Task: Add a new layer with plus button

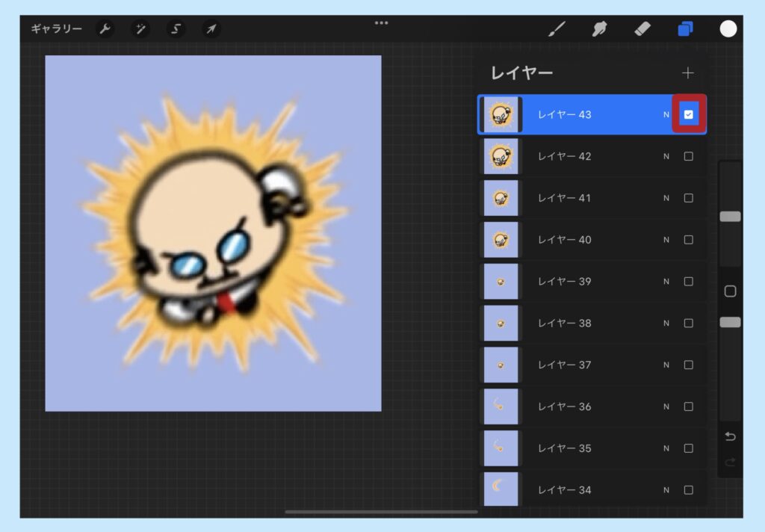Action: [688, 72]
